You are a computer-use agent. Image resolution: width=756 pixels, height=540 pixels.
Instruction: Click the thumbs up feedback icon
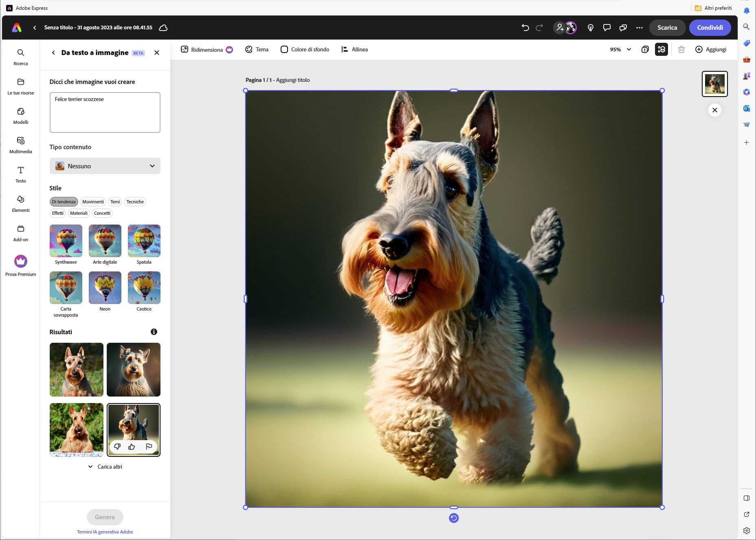pos(132,447)
